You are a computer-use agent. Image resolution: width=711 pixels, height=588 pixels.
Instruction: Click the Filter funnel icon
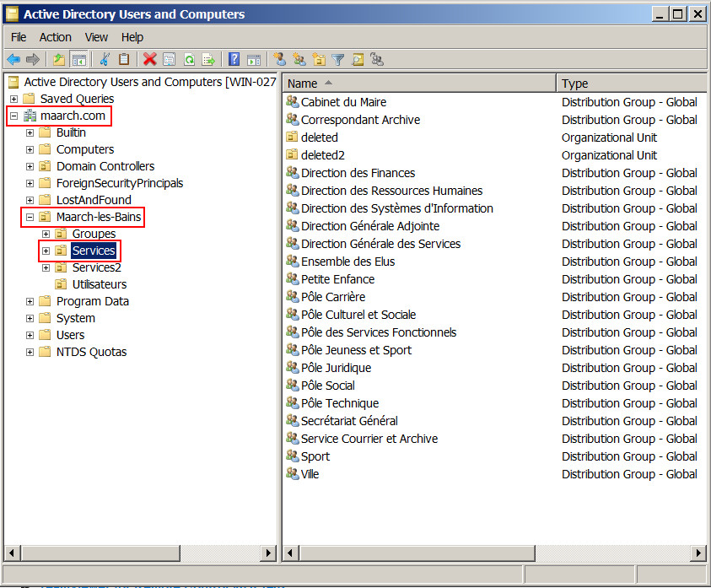pyautogui.click(x=338, y=59)
